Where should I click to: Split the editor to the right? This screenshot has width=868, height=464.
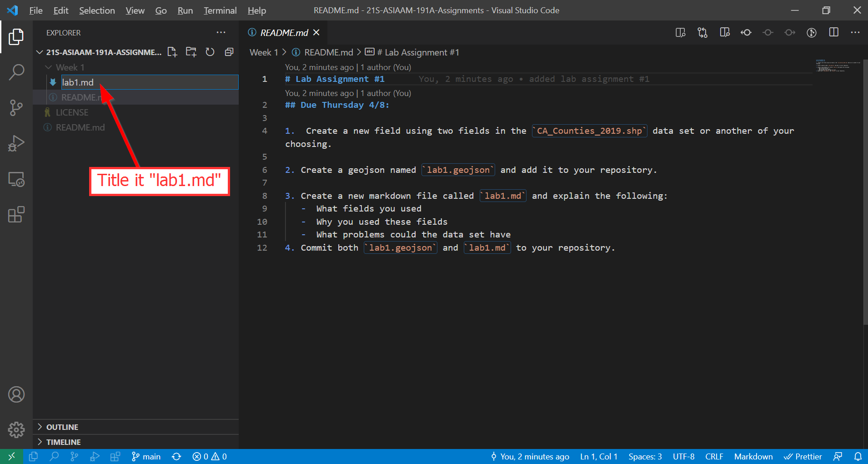[833, 32]
